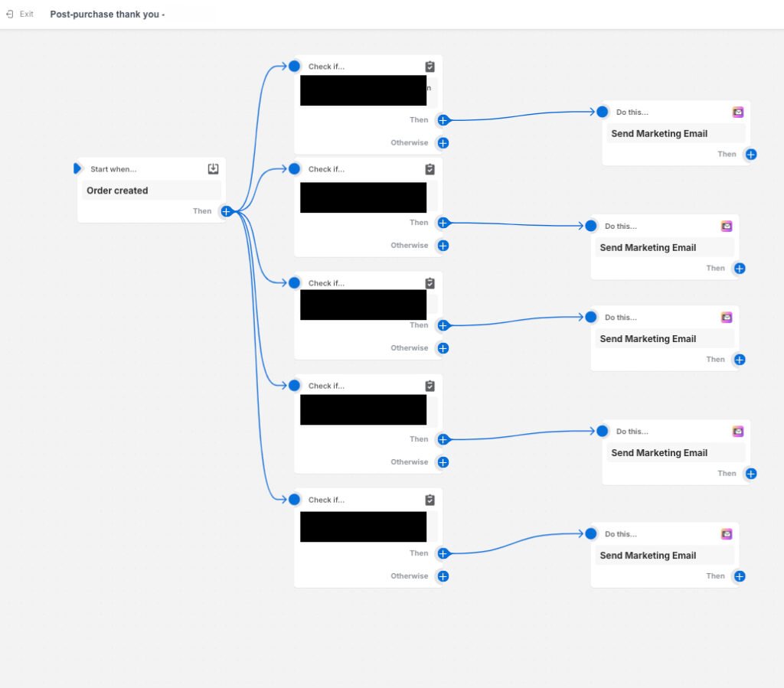Click Then plus of fourth Check if node
The image size is (784, 688).
443,440
